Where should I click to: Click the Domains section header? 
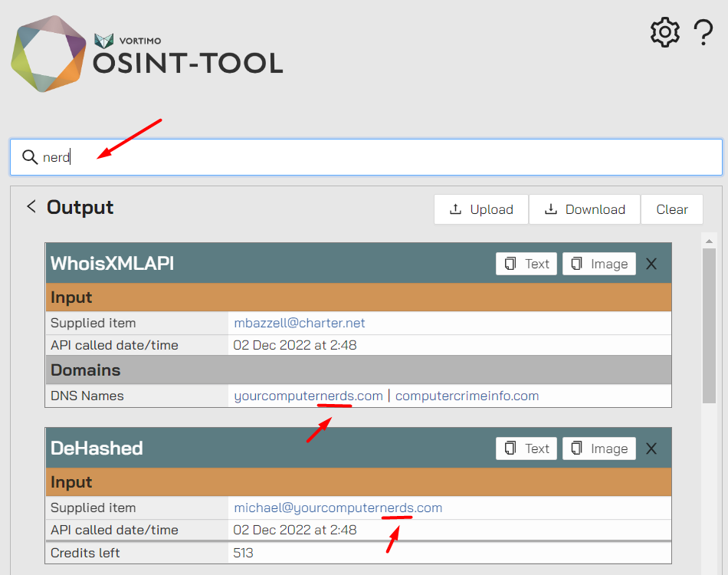pyautogui.click(x=359, y=370)
